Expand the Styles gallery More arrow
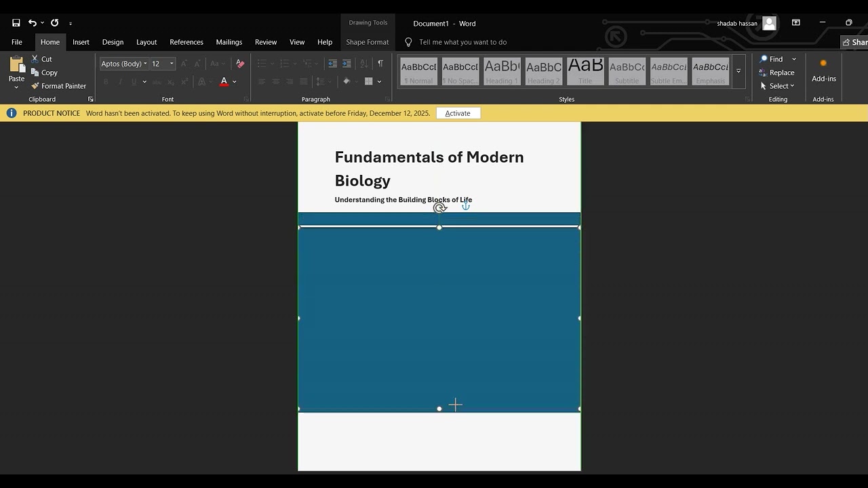 click(738, 71)
